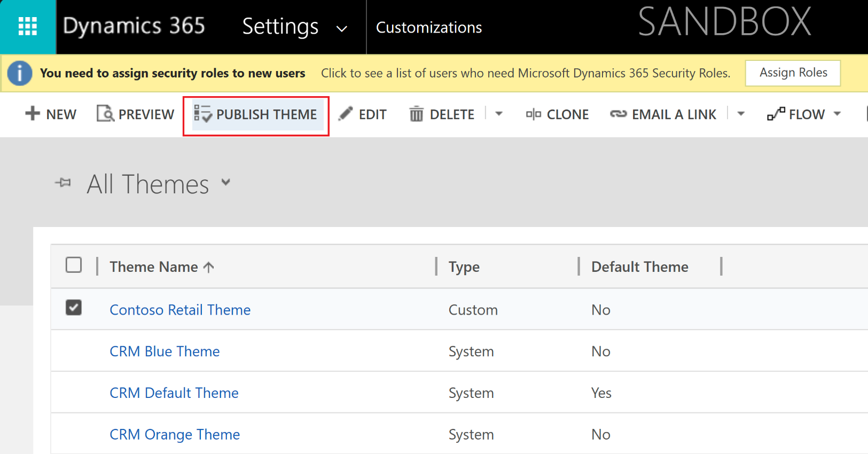This screenshot has height=454, width=868.
Task: Click the 'Yes' default theme value
Action: (x=601, y=393)
